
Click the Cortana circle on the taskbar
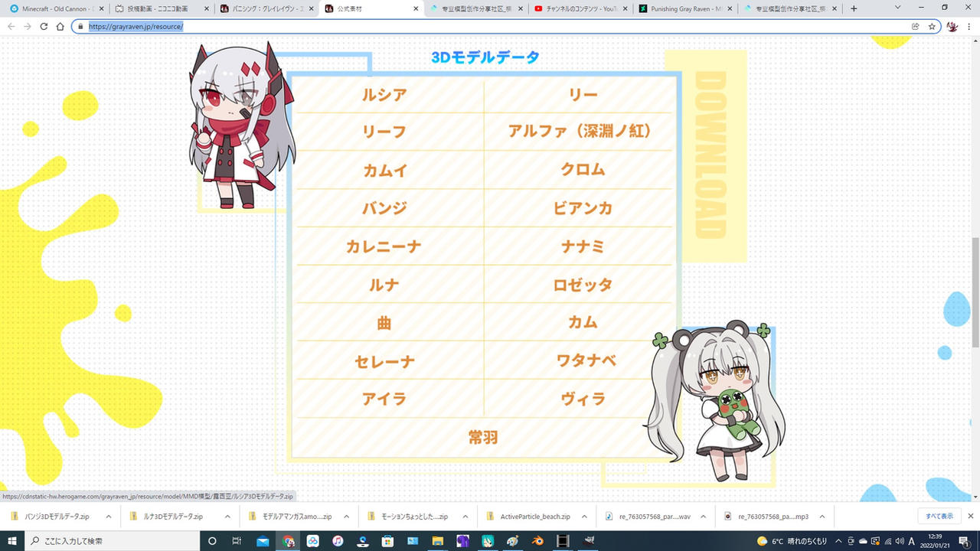tap(213, 541)
